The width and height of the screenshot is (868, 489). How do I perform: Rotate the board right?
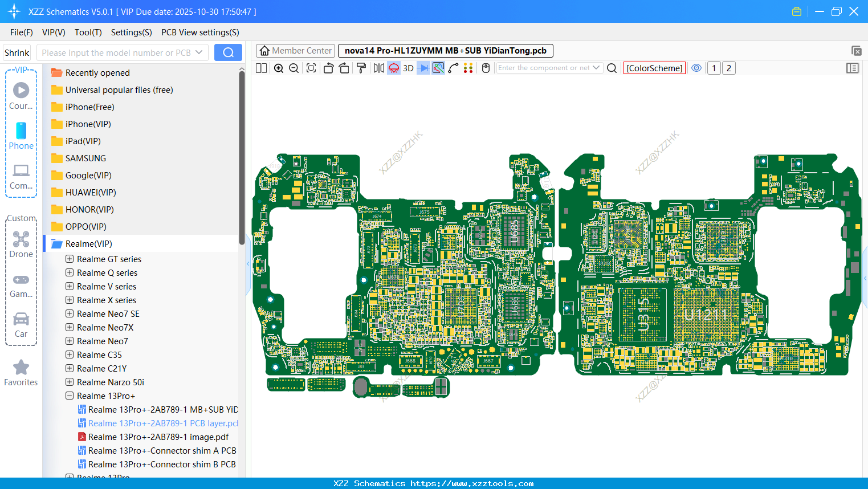pyautogui.click(x=344, y=68)
